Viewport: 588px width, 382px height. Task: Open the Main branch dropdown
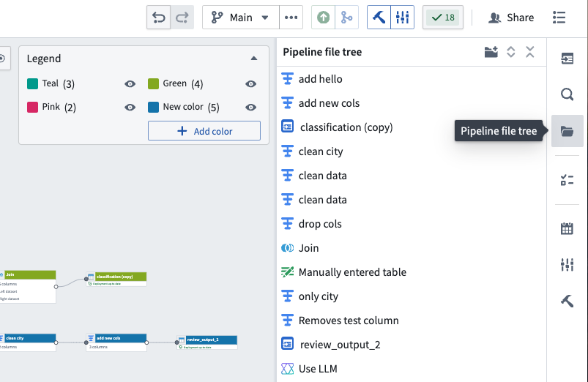click(240, 18)
